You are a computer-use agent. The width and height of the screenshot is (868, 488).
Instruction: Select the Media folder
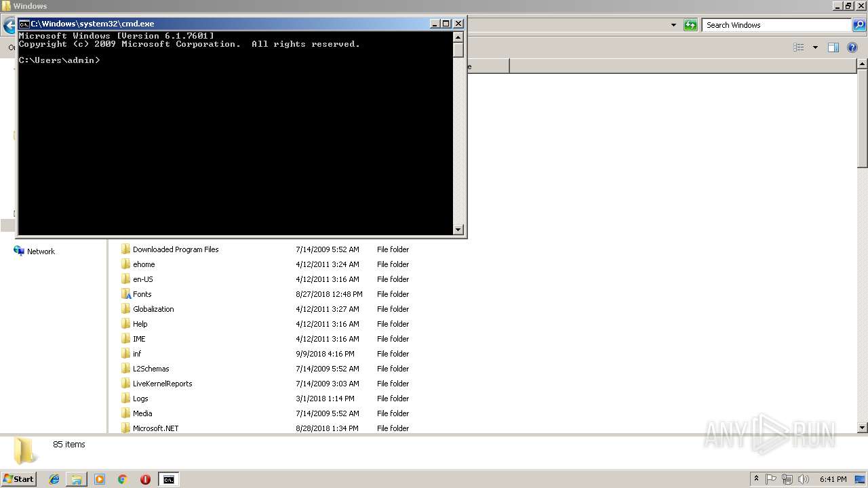pyautogui.click(x=142, y=413)
